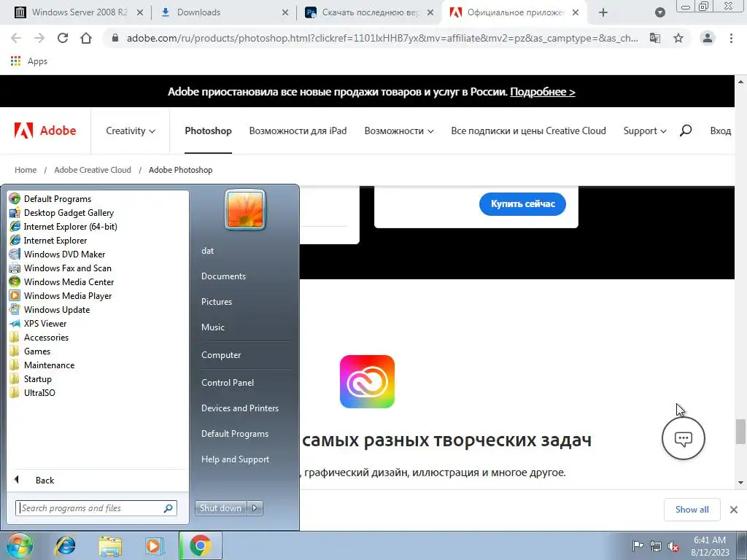Viewport: 747px width, 560px height.
Task: Click the Creative Cloud rainbow logo
Action: pos(367,381)
